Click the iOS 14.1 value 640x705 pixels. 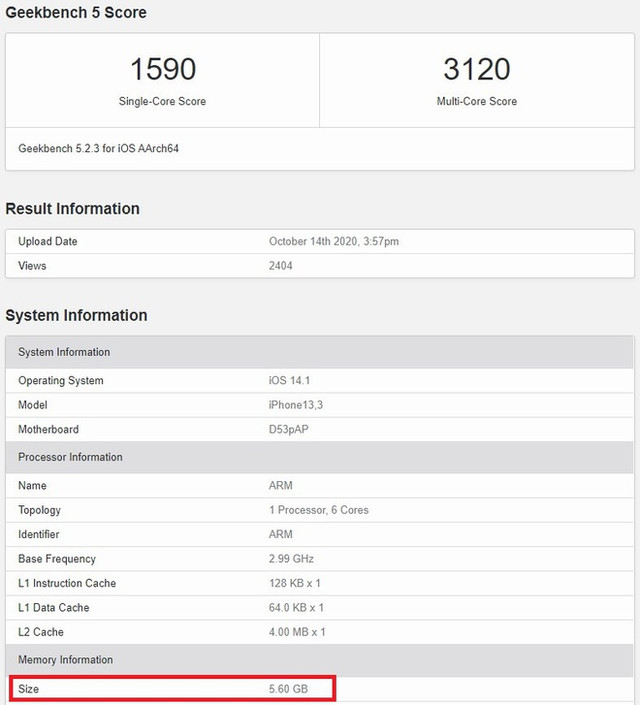click(x=289, y=381)
